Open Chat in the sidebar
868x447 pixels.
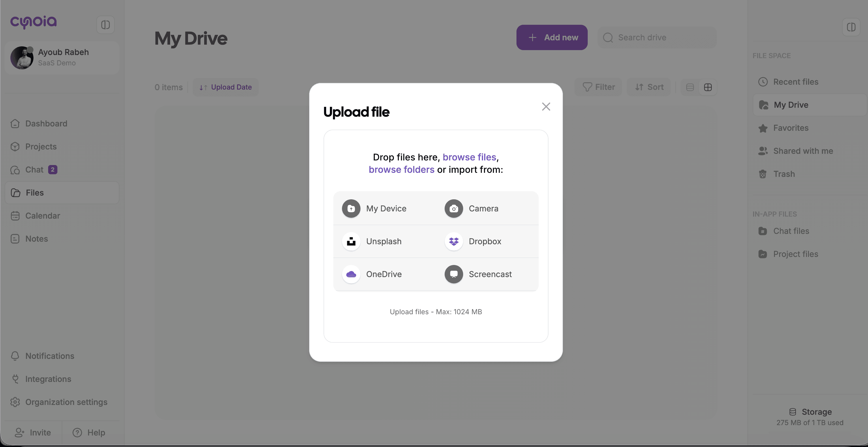click(x=34, y=170)
